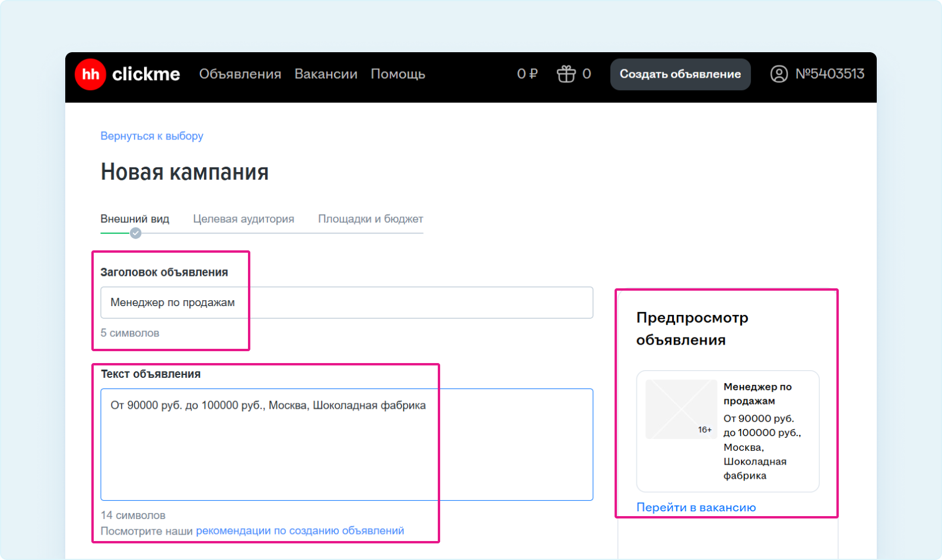Click the Новая кампания heading

184,172
